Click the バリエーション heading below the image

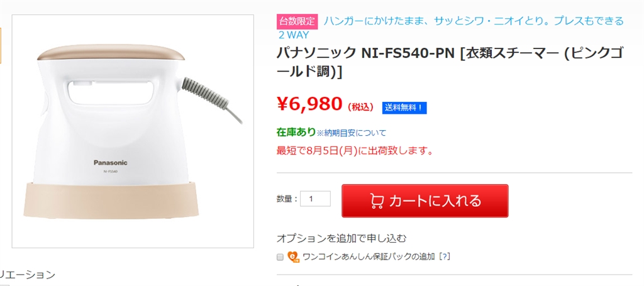[x=28, y=275]
